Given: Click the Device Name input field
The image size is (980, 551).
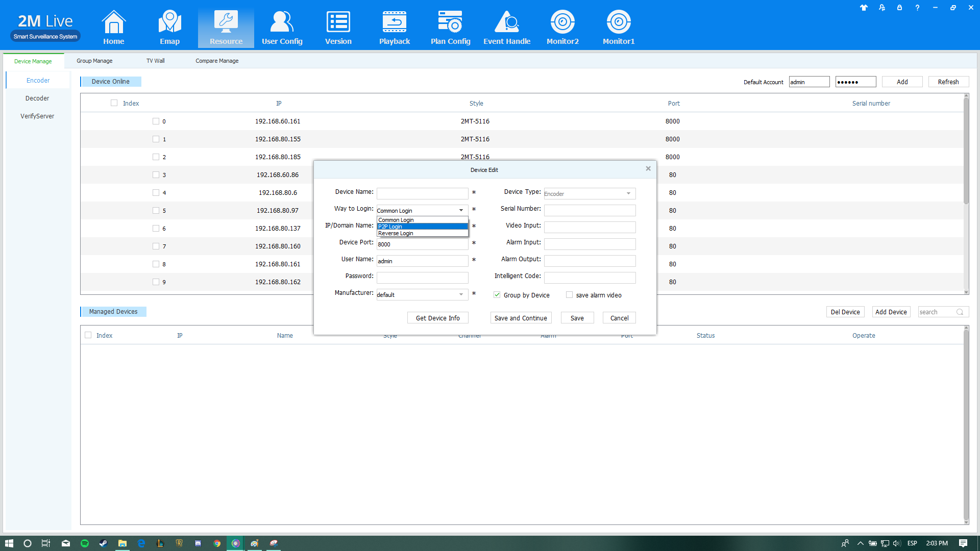Looking at the screenshot, I should 422,193.
